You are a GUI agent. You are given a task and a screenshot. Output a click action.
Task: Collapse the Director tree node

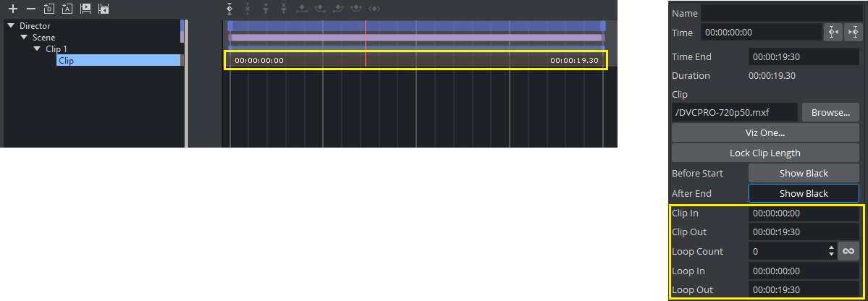point(11,26)
